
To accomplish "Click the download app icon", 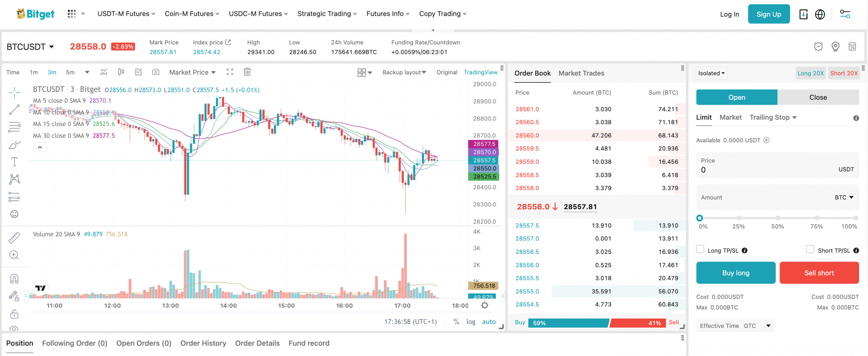I will (x=803, y=14).
